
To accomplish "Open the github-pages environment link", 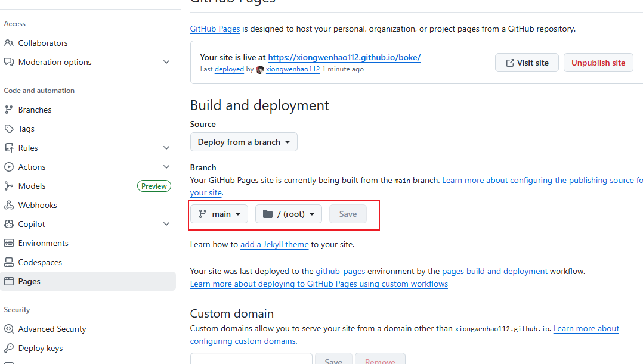I will pos(341,271).
